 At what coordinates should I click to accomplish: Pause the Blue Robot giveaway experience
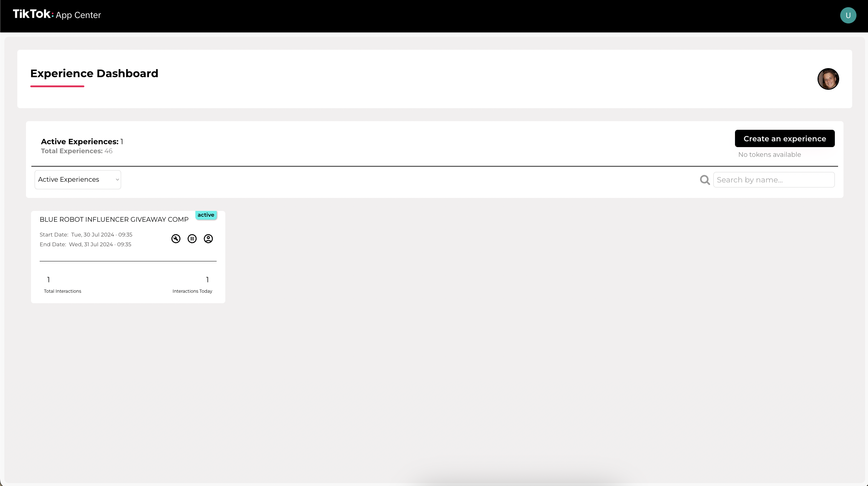[192, 239]
